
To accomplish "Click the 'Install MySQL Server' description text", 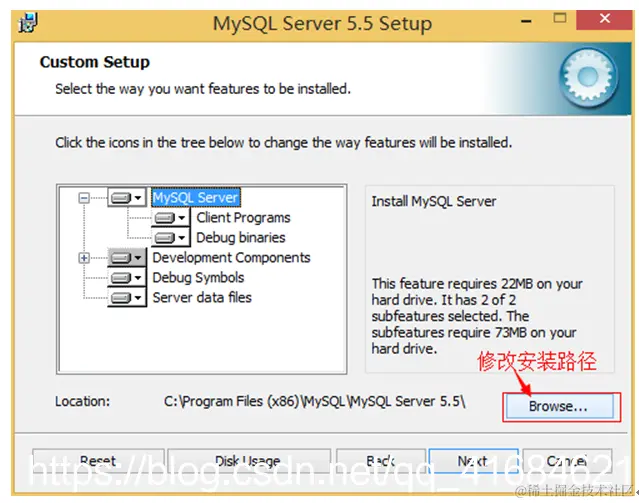I will (434, 201).
